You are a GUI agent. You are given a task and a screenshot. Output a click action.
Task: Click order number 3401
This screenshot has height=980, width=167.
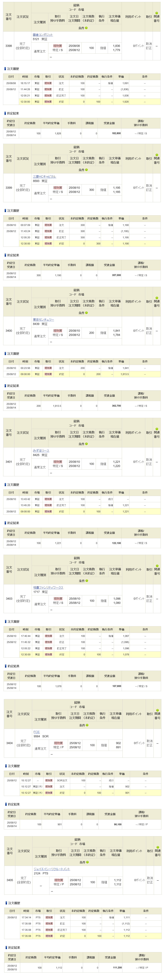(8, 461)
